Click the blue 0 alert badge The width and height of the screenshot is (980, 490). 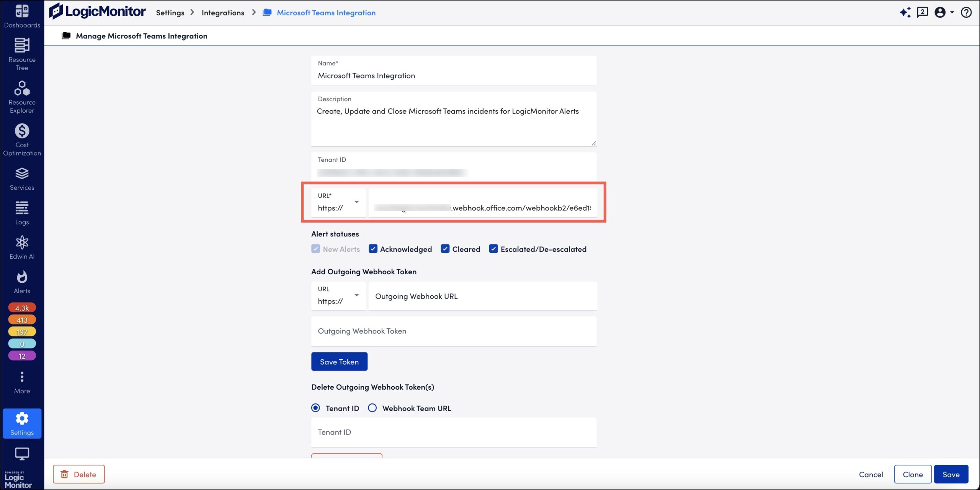[22, 344]
